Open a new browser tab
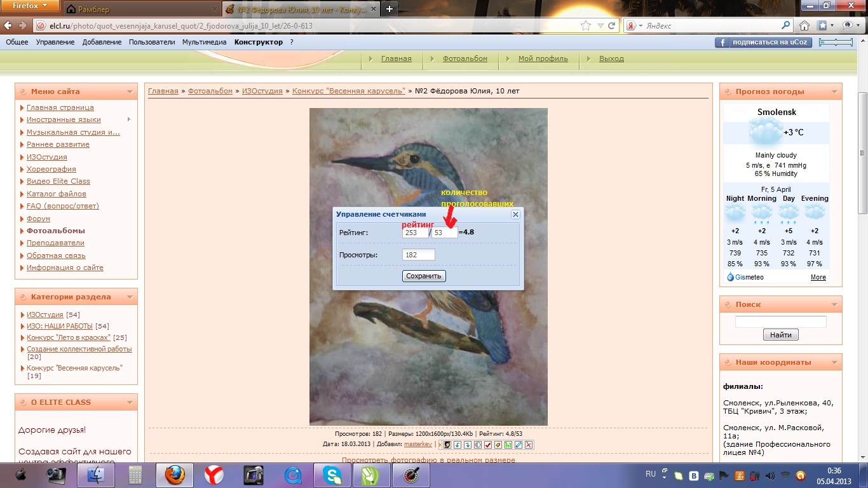This screenshot has height=488, width=868. pos(389,9)
